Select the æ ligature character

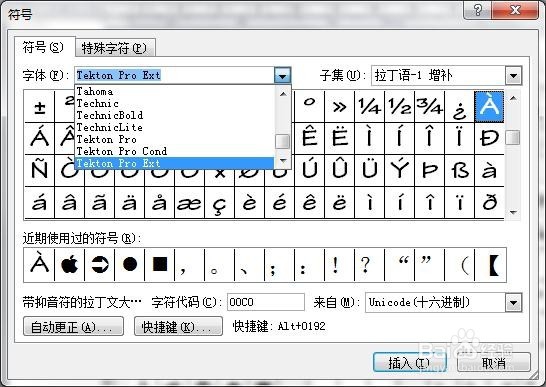[x=189, y=203]
